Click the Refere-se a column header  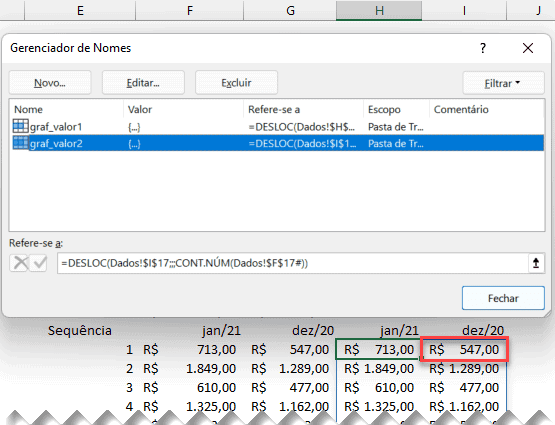coord(303,109)
